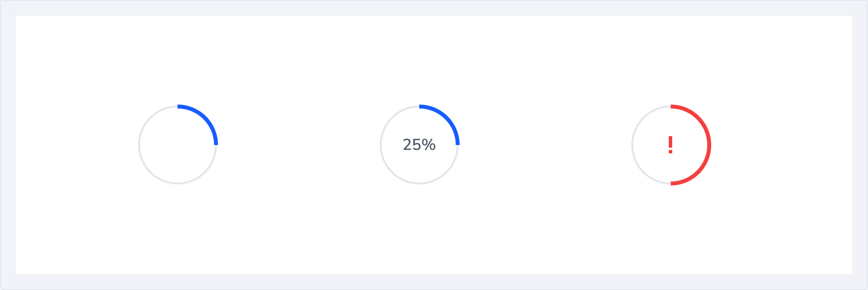Select the blue arc on the 25% progress circle
Screen dimensions: 868x290
447,117
